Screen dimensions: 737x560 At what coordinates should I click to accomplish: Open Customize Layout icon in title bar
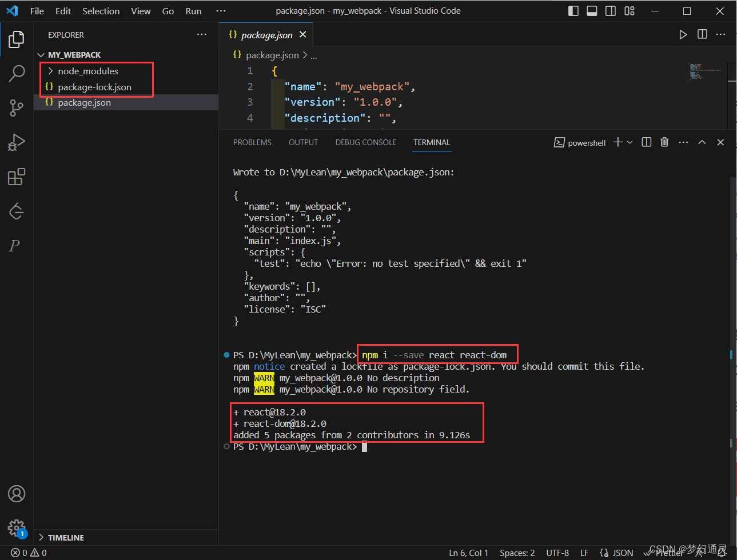(x=630, y=11)
